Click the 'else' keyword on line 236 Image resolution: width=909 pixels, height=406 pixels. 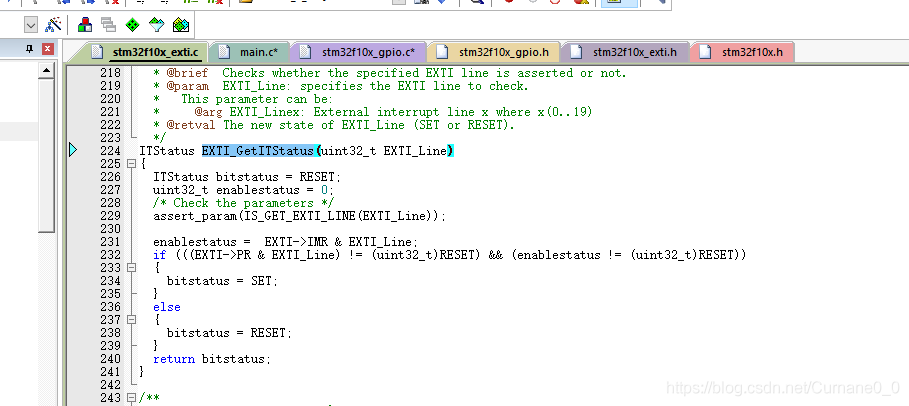[167, 307]
